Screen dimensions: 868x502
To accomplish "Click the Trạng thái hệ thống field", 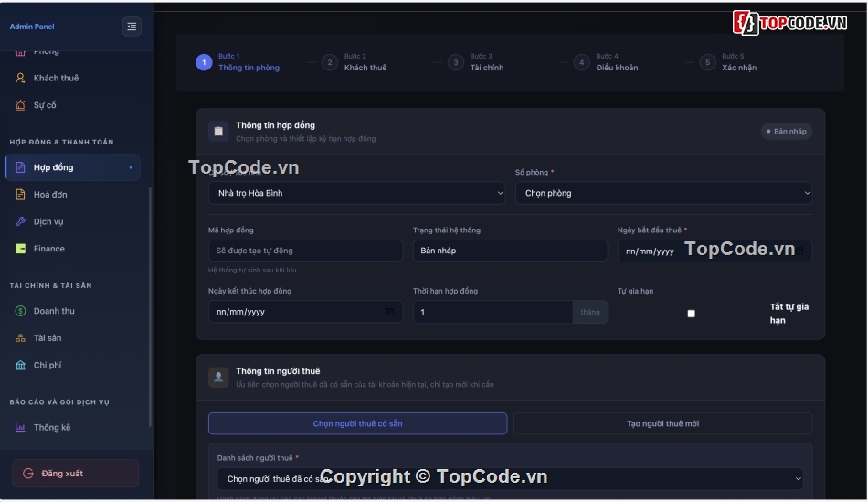I will (x=510, y=251).
